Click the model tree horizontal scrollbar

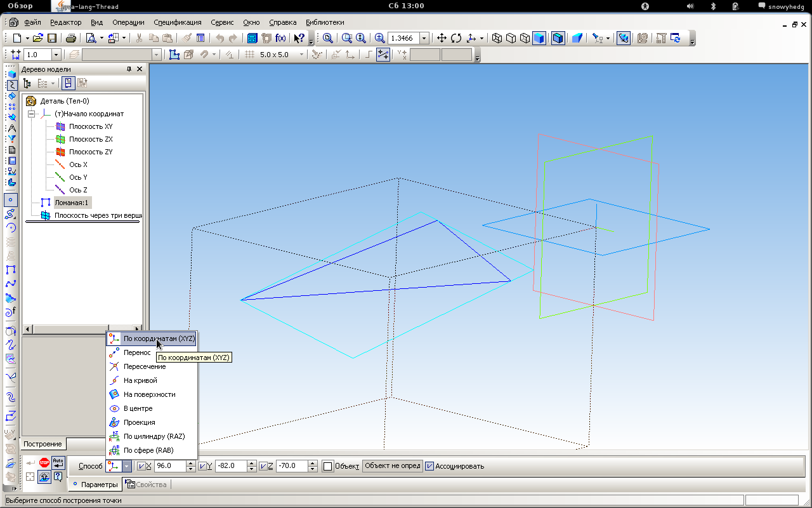[82, 330]
